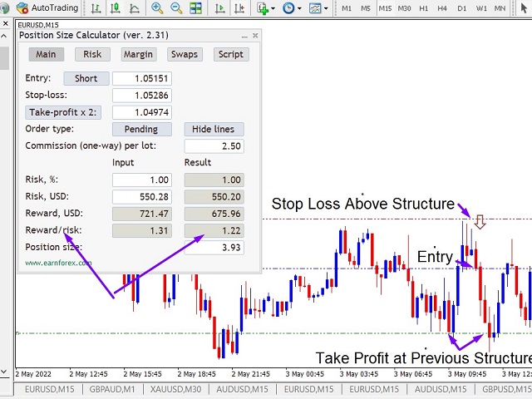Switch chart to line chart mode
Screen dimensions: 532x399
coord(135,7)
